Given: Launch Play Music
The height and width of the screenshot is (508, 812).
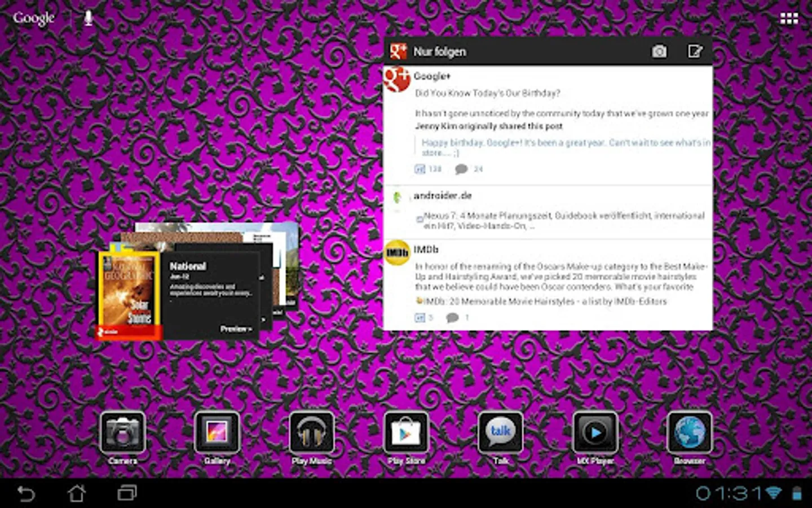Looking at the screenshot, I should click(311, 438).
